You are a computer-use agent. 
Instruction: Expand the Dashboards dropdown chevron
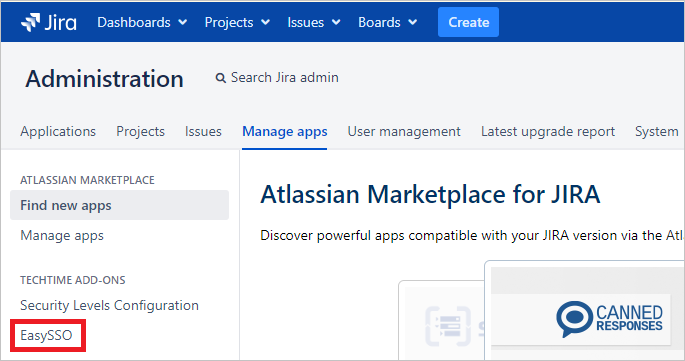(183, 22)
